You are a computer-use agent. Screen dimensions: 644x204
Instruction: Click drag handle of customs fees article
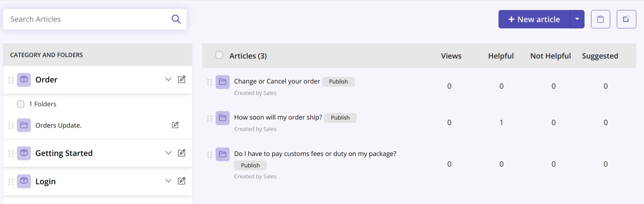pos(209,155)
